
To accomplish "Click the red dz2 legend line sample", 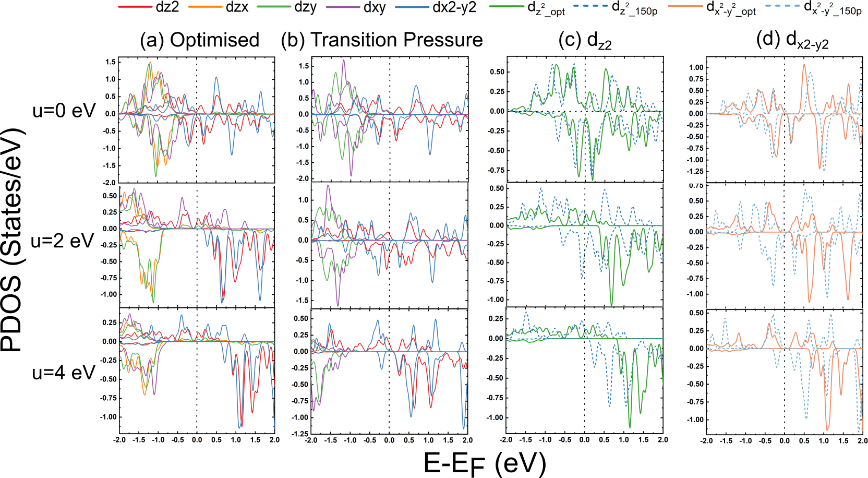I will point(135,7).
